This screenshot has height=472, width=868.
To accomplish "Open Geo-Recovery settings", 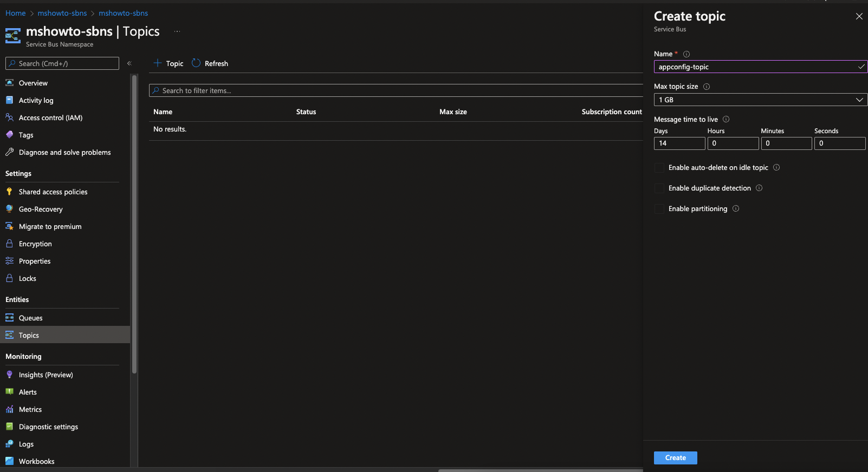I will click(x=41, y=209).
